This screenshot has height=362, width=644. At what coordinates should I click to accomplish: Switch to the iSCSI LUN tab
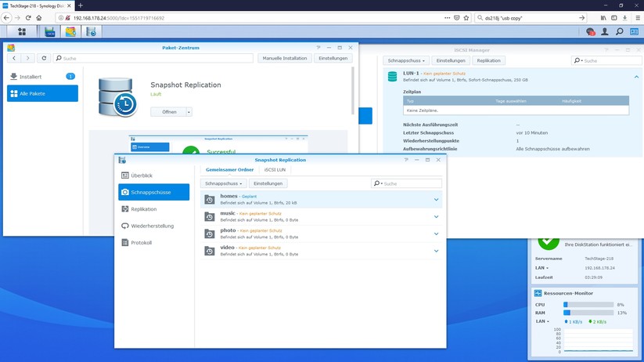tap(275, 169)
